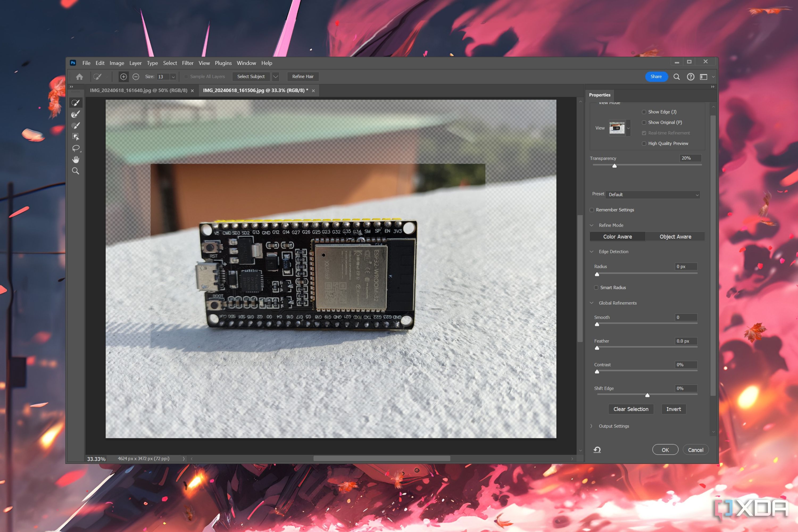The height and width of the screenshot is (532, 798).
Task: Select the Quick Selection tool
Action: click(x=76, y=103)
